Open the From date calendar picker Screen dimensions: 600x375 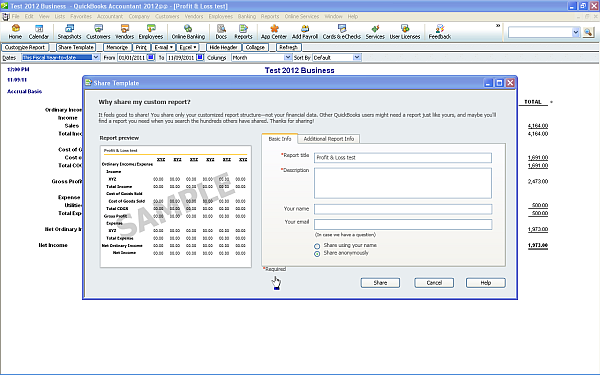pos(151,57)
